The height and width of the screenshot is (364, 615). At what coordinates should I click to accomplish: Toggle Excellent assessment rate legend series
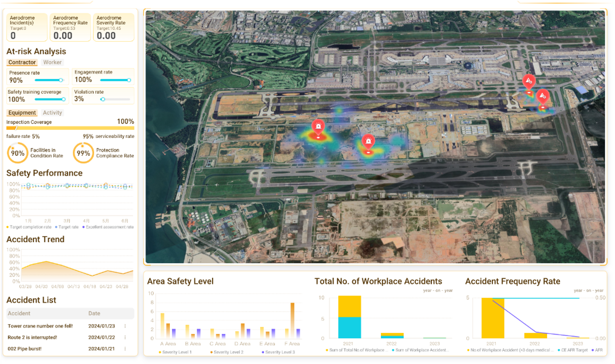click(108, 227)
